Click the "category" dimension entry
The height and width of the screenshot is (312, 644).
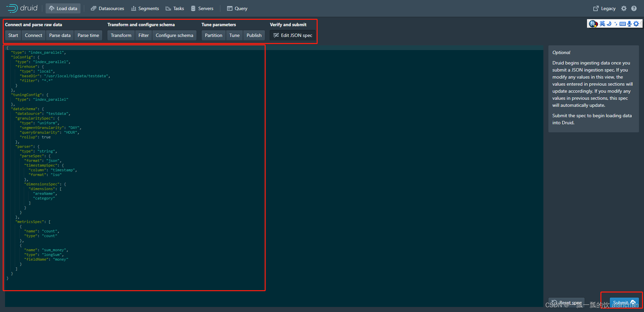[44, 198]
